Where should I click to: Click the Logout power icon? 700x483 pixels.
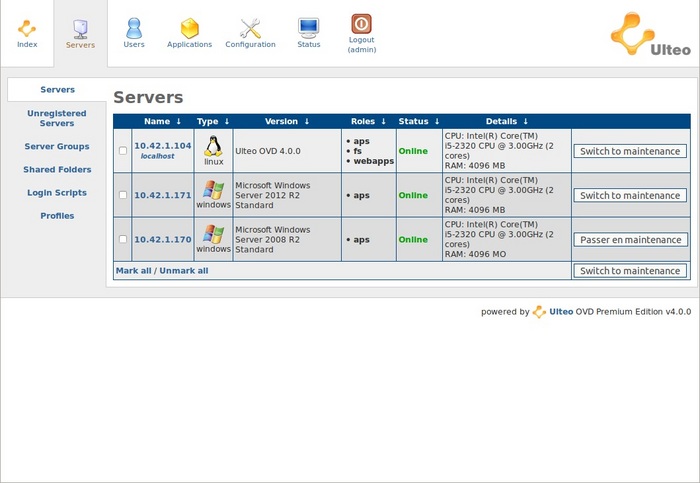362,24
